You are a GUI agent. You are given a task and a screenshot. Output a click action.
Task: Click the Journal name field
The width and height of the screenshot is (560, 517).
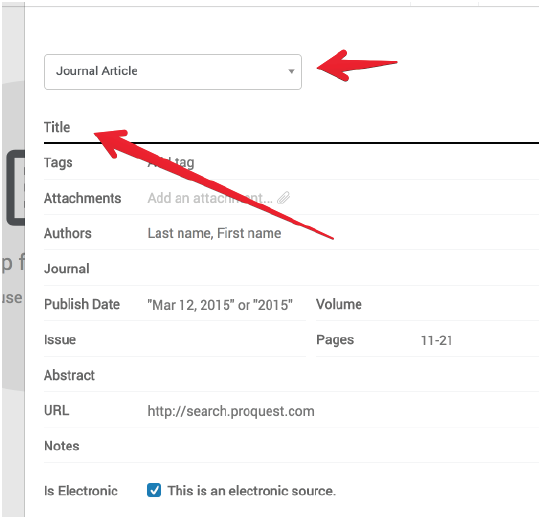click(343, 268)
